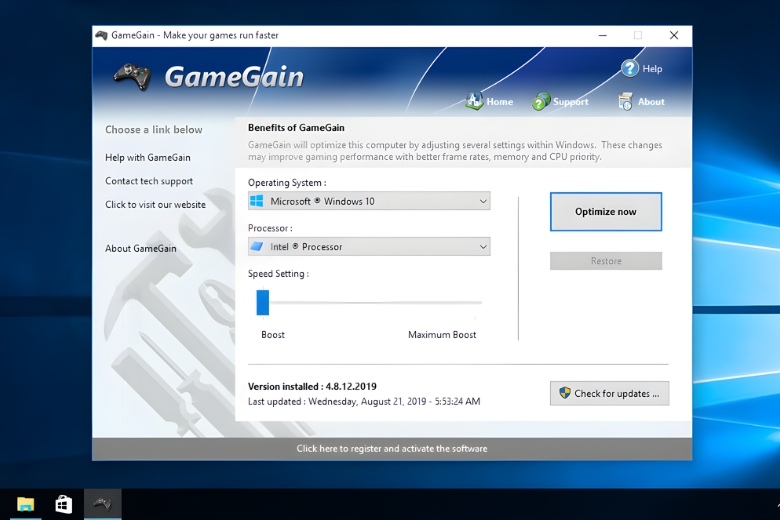780x520 pixels.
Task: Launch Microsoft Store from the taskbar
Action: 63,504
